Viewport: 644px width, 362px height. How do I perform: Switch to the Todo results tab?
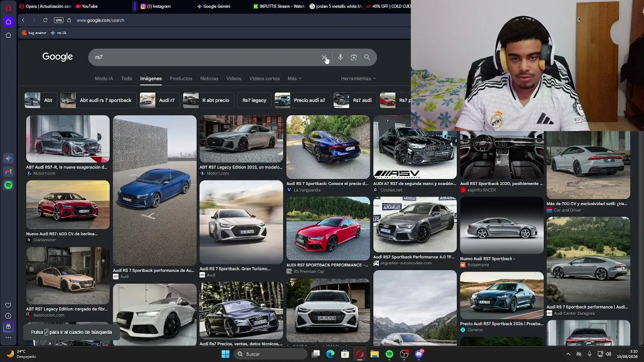coord(127,78)
